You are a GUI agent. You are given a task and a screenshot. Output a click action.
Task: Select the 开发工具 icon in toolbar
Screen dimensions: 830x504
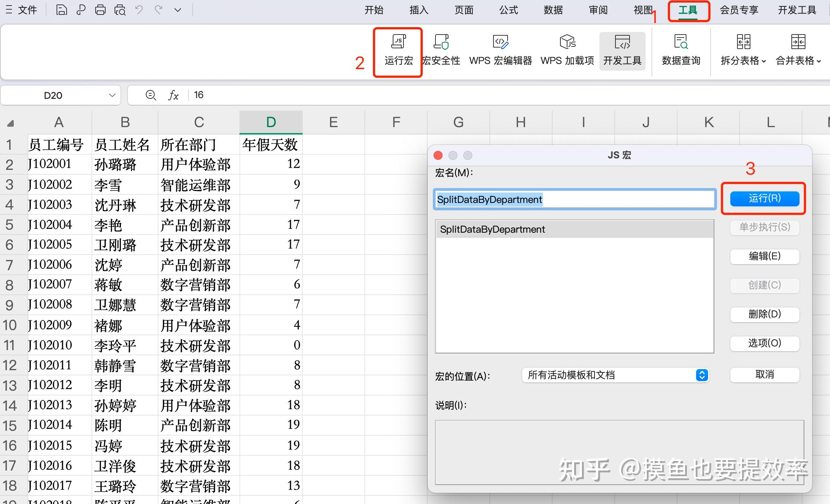pyautogui.click(x=622, y=50)
